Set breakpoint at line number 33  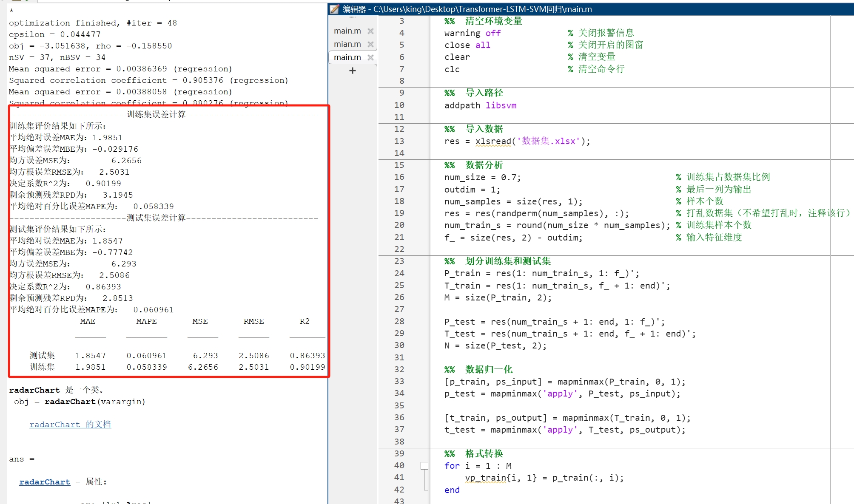tap(399, 382)
